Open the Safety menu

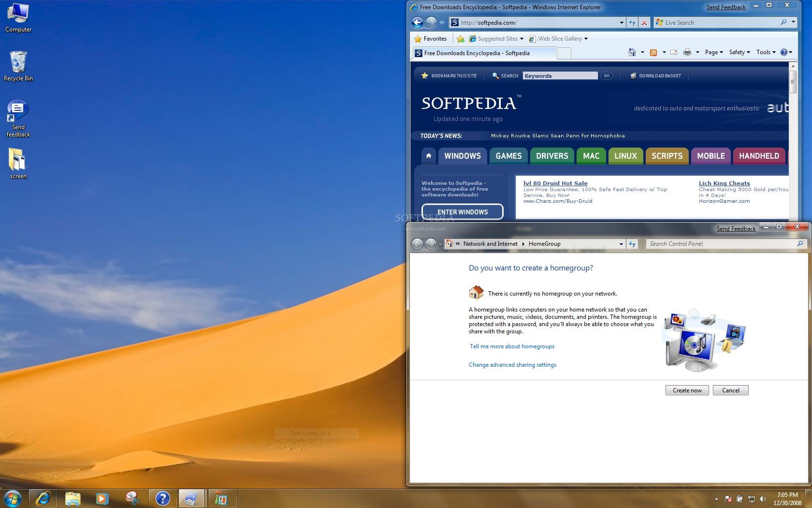click(739, 52)
